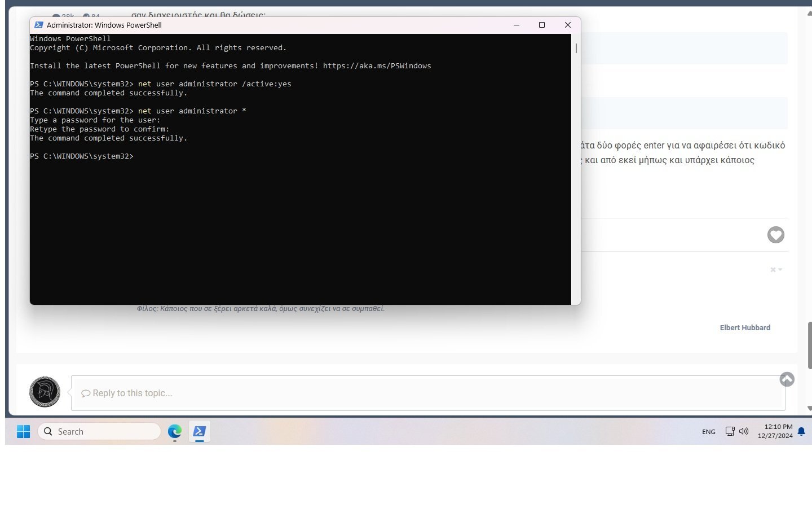The image size is (812, 508).
Task: Click the browser page's vertical scrollbar thumb
Action: (x=810, y=345)
